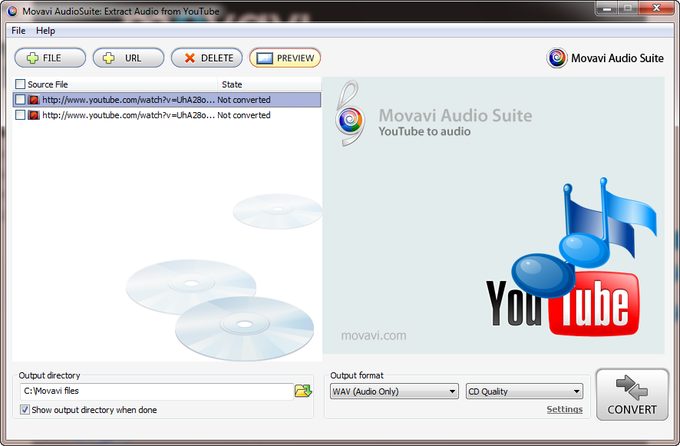Open the PREVIEW button
The image size is (680, 446).
[285, 58]
